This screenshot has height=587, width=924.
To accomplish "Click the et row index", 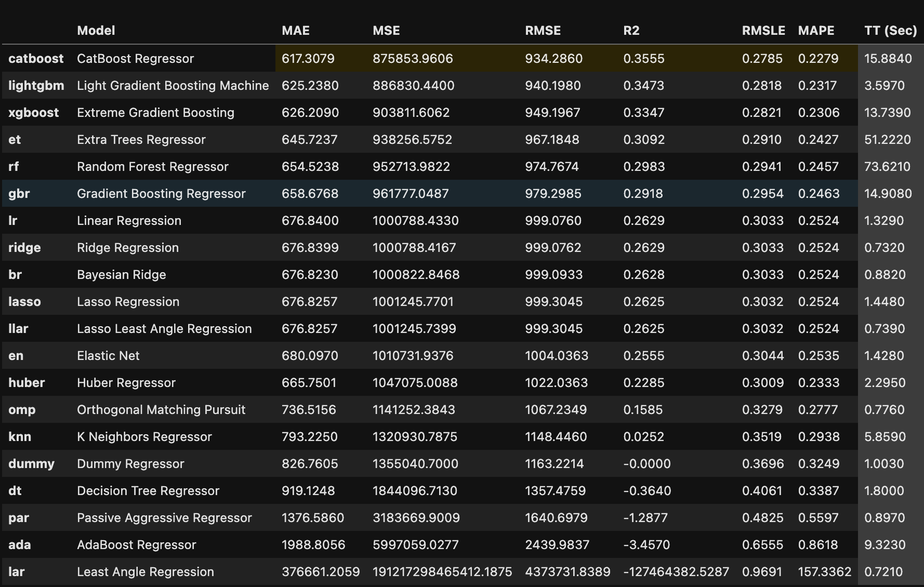I will pos(15,140).
